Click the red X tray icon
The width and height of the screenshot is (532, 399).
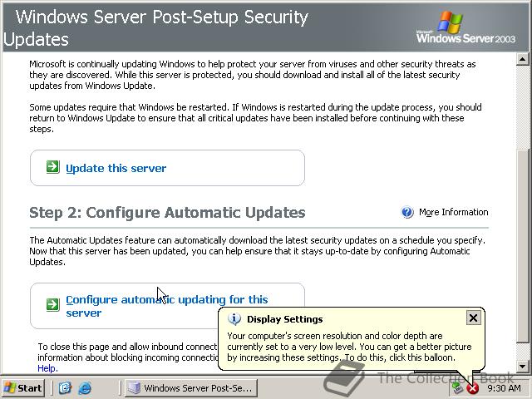pos(473,388)
